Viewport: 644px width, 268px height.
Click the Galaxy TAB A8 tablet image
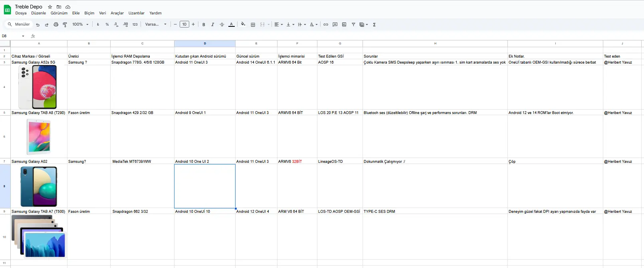(39, 136)
